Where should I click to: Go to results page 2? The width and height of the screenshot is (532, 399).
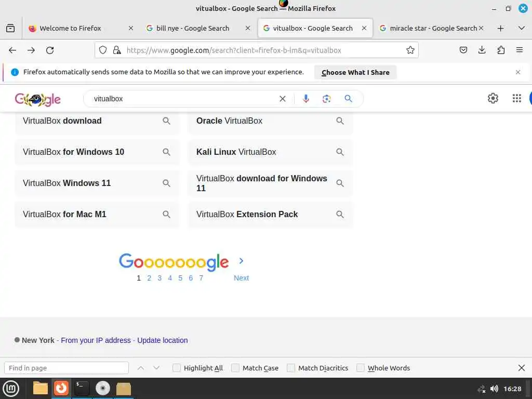click(x=149, y=278)
